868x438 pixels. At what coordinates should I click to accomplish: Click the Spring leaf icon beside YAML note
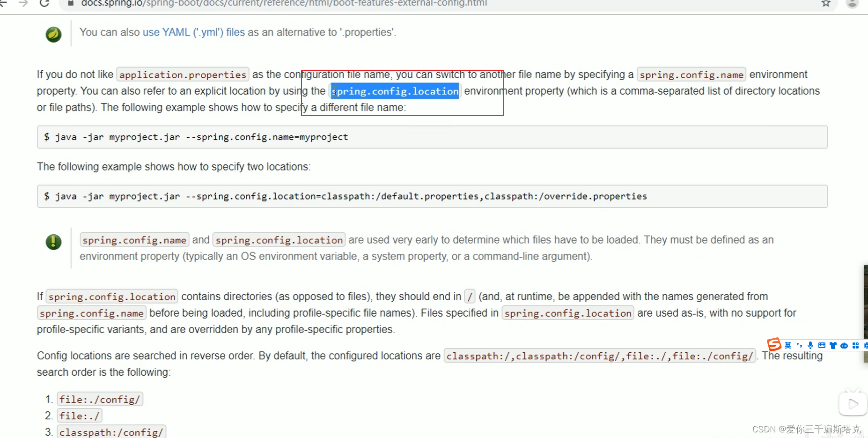coord(53,34)
